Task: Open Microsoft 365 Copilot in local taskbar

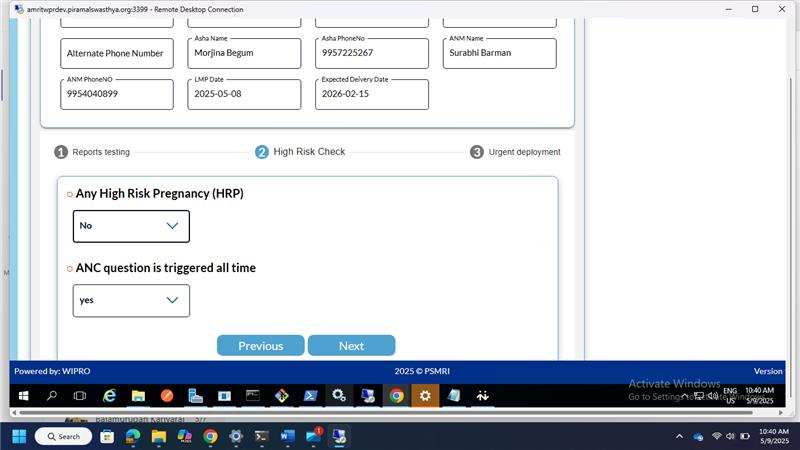Action: 184,437
